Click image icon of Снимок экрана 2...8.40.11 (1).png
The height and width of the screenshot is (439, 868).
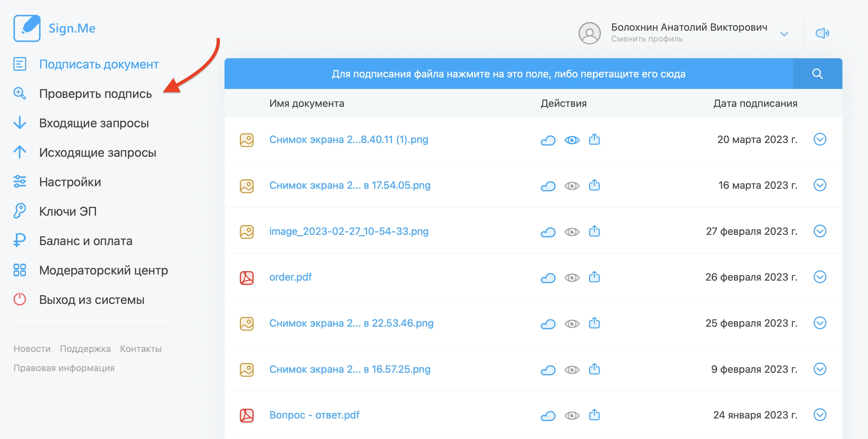[x=247, y=140]
